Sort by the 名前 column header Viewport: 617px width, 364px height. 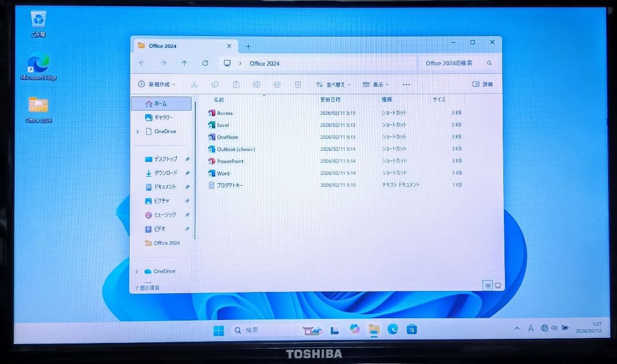pyautogui.click(x=218, y=100)
